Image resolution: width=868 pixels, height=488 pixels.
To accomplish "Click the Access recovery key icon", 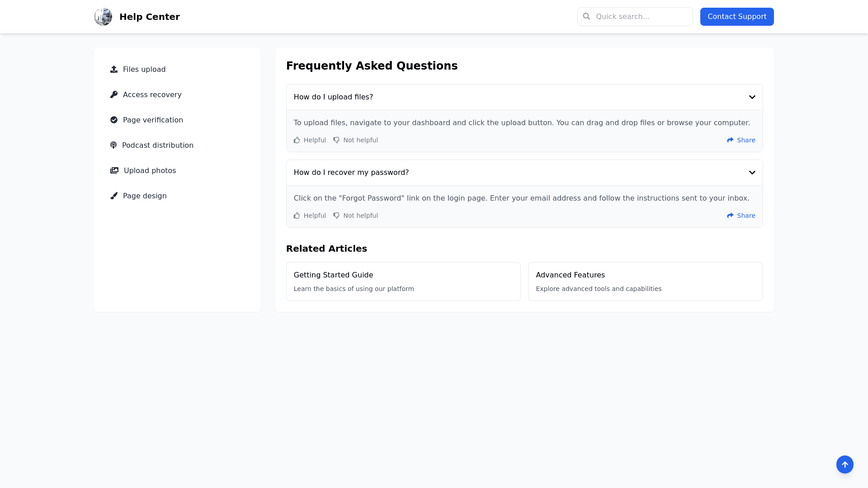I will coord(114,94).
